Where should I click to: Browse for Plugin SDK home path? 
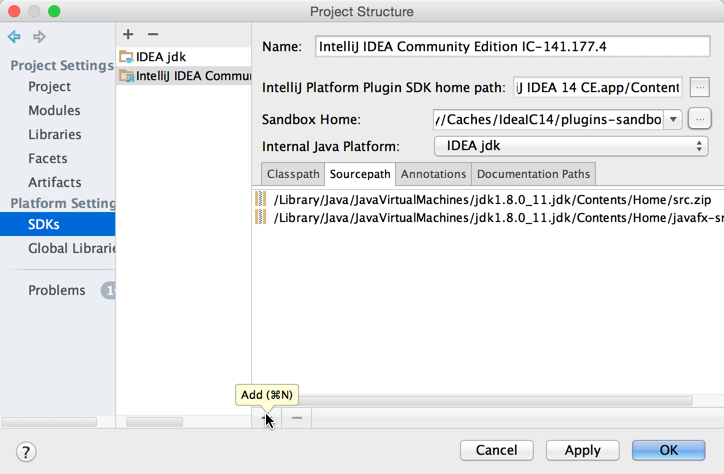(700, 87)
